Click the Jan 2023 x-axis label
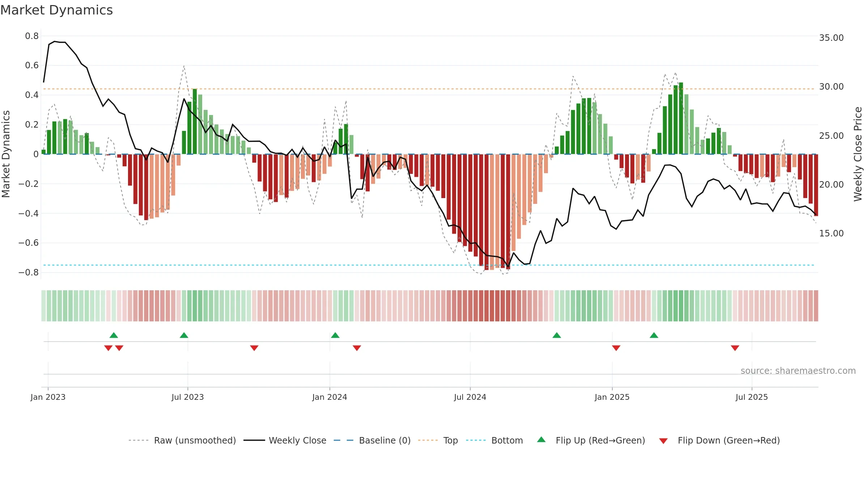This screenshot has width=868, height=488. 48,397
